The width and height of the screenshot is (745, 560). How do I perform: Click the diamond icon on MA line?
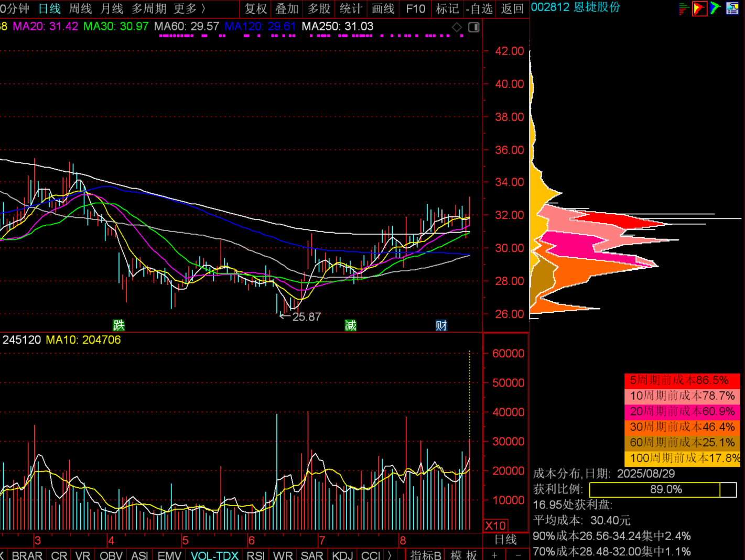(x=457, y=27)
